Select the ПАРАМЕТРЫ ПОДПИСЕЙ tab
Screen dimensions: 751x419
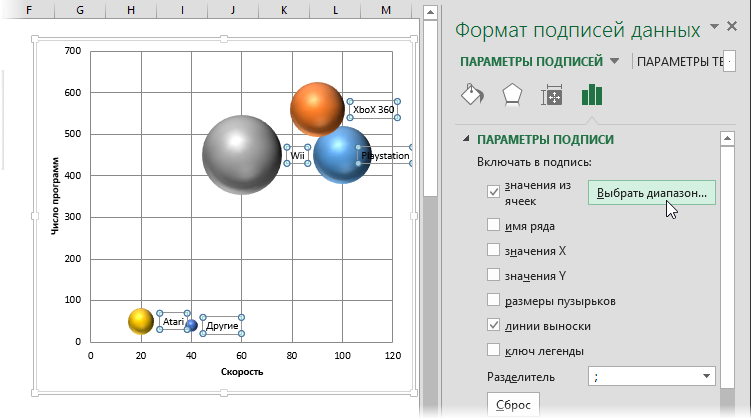point(531,62)
